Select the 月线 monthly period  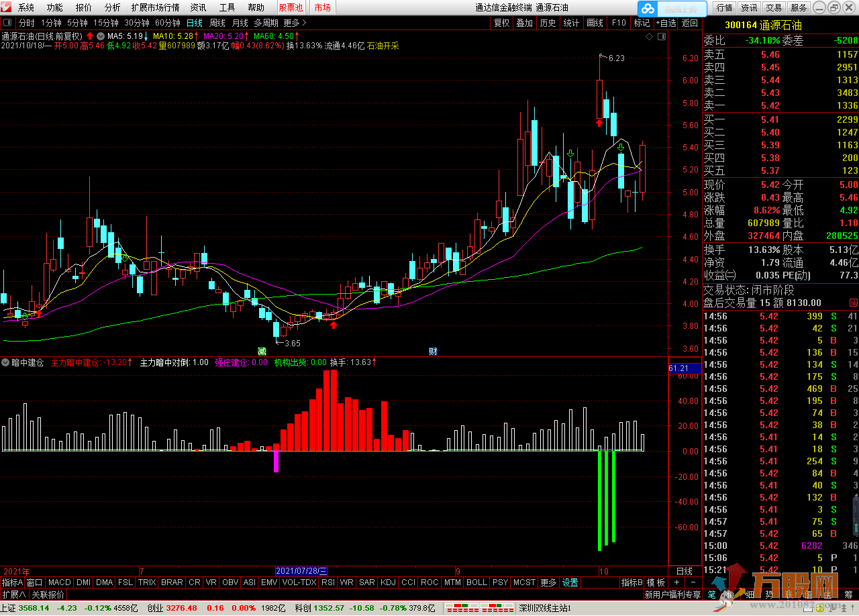click(240, 23)
